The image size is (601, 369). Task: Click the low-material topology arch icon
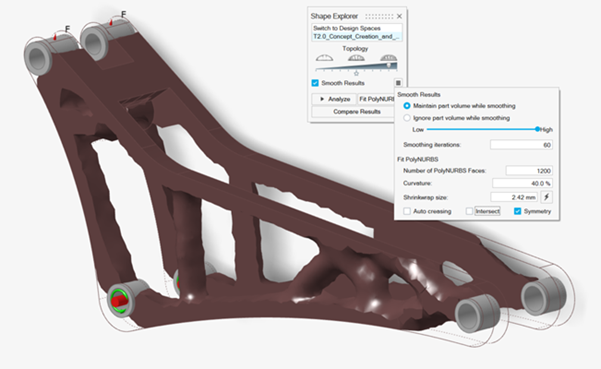(324, 58)
